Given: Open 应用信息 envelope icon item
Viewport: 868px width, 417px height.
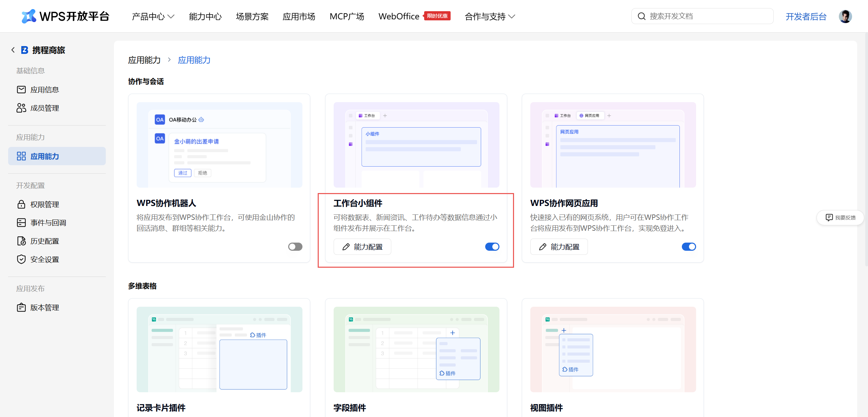Looking at the screenshot, I should click(38, 90).
